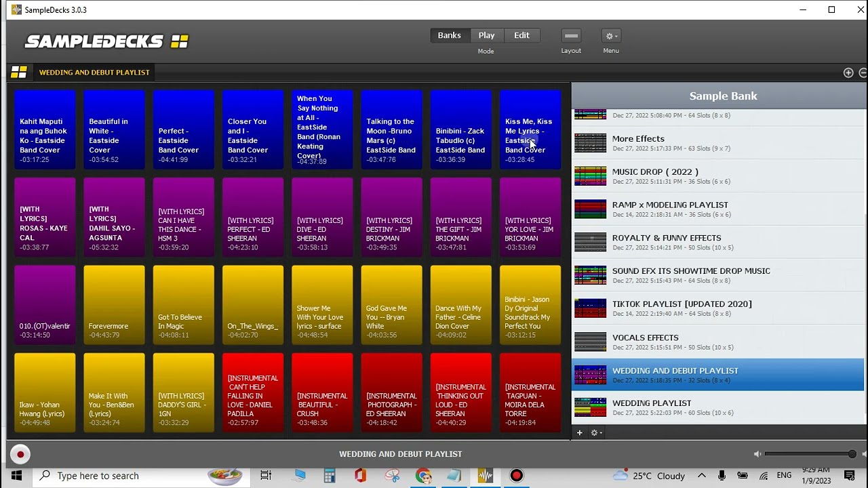Select More Effects bank thumbnail
Image resolution: width=868 pixels, height=488 pixels.
pos(590,143)
